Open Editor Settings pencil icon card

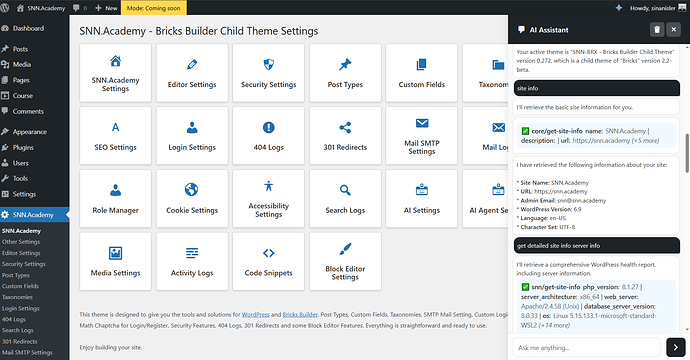pyautogui.click(x=192, y=73)
